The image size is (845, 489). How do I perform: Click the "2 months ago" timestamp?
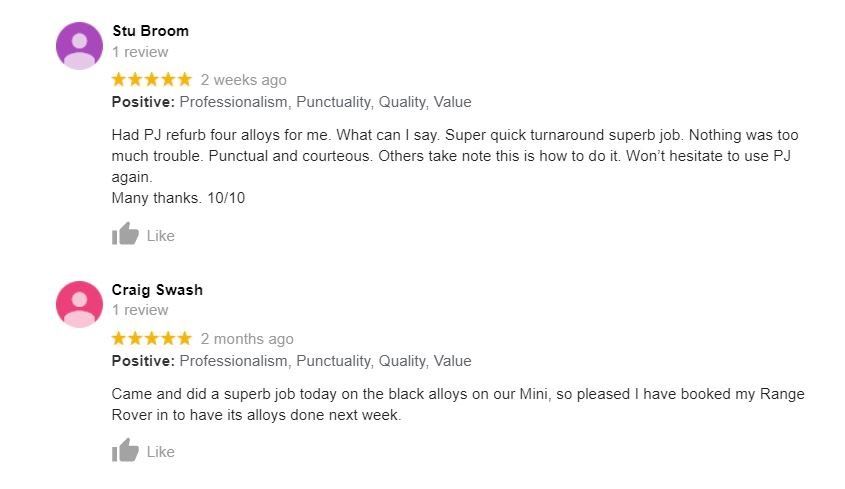[x=247, y=339]
